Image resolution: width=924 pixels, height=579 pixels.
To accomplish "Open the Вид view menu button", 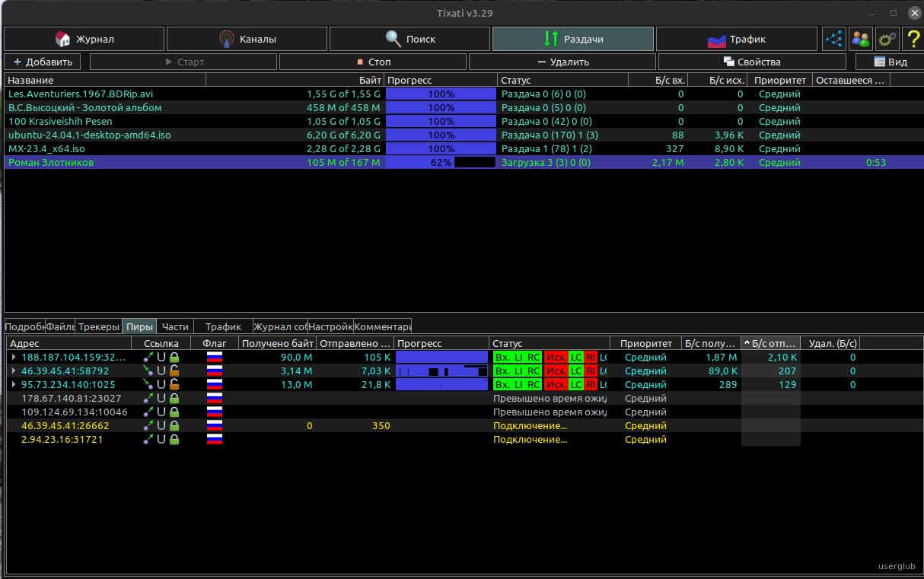I will pyautogui.click(x=889, y=62).
